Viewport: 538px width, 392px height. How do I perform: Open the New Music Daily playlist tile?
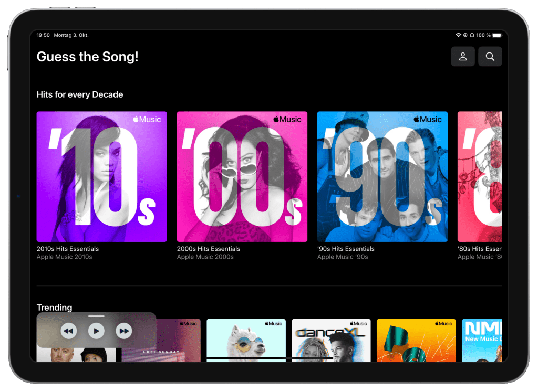pos(482,340)
